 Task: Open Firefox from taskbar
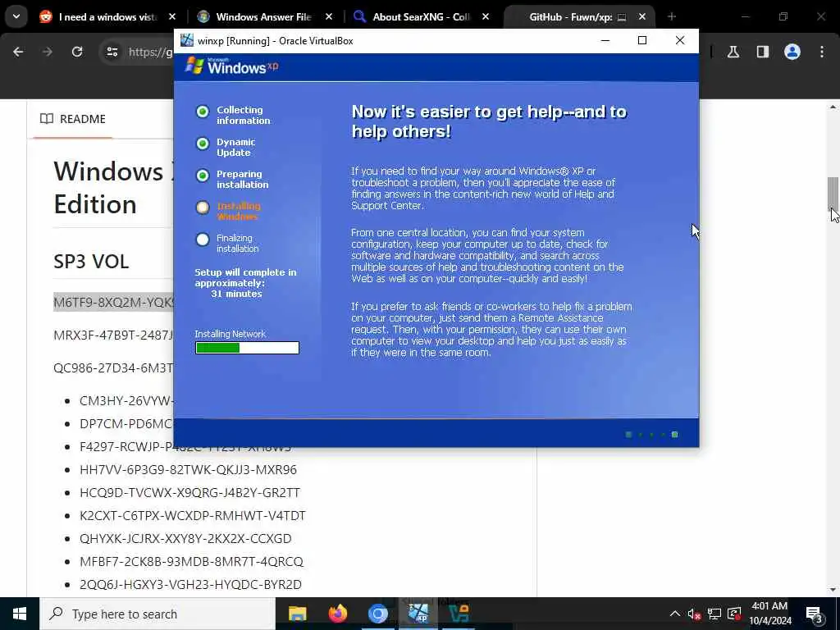click(x=337, y=614)
